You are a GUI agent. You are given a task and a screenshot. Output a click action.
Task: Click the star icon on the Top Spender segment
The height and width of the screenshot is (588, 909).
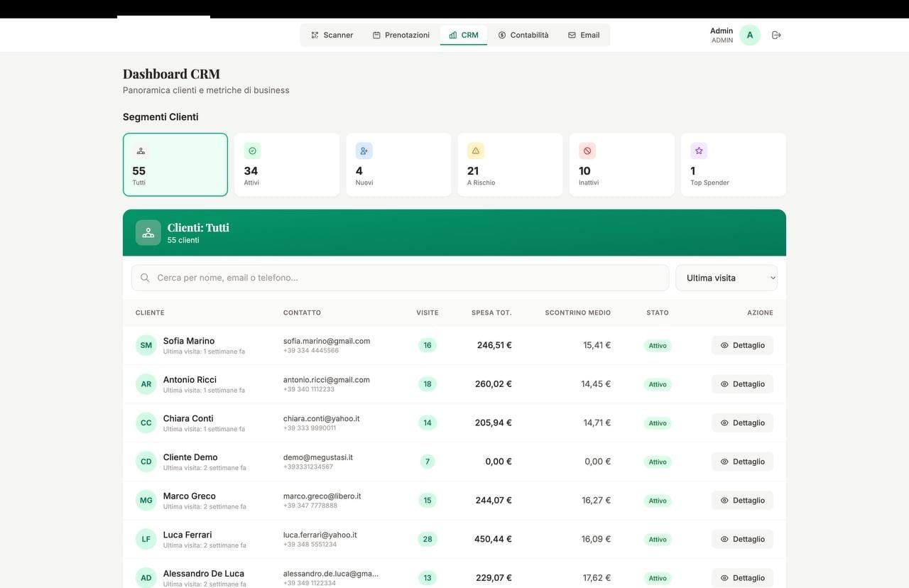[x=698, y=150]
